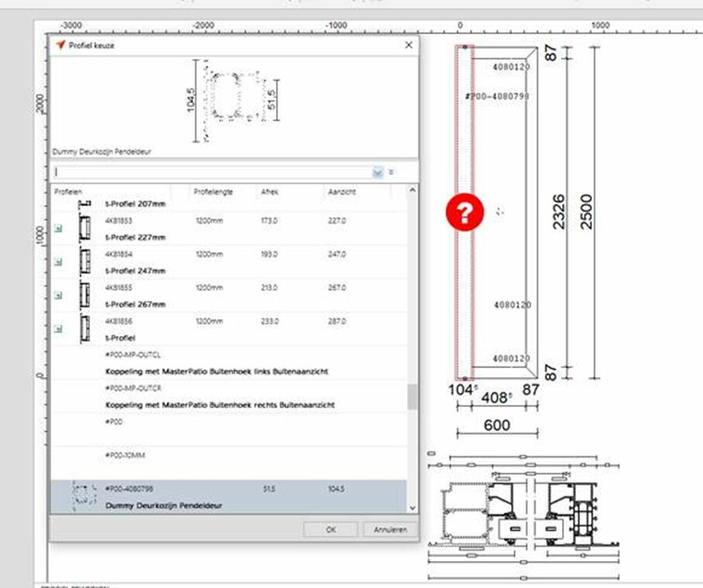Select the t-Profiel 227mm profile thumbnail
This screenshot has width=703, height=588.
[84, 228]
